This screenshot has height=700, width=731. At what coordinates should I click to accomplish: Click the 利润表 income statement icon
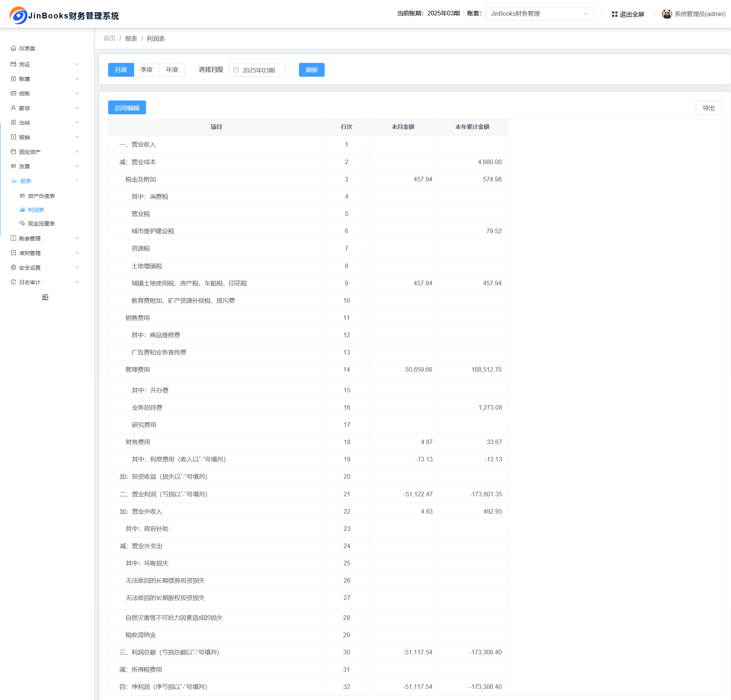pyautogui.click(x=22, y=209)
